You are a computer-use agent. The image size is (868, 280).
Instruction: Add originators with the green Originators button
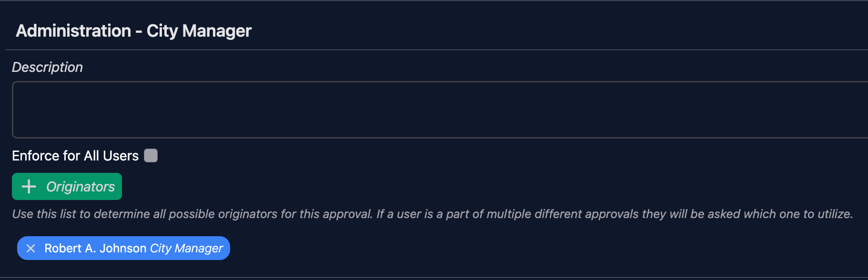67,187
